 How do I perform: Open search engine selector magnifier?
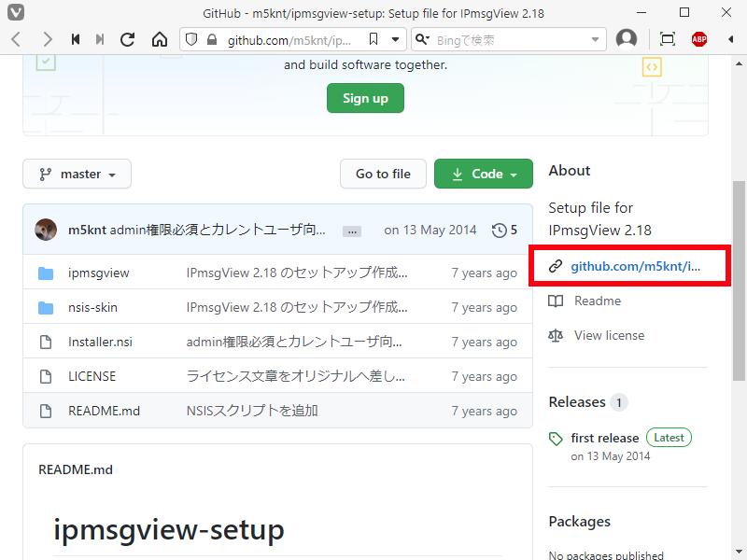422,39
